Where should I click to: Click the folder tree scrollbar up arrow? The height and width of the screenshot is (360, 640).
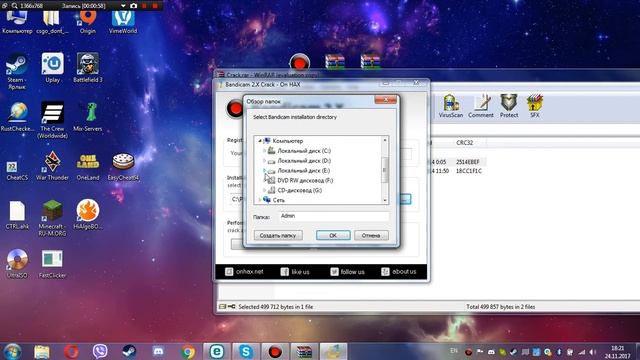(x=384, y=140)
